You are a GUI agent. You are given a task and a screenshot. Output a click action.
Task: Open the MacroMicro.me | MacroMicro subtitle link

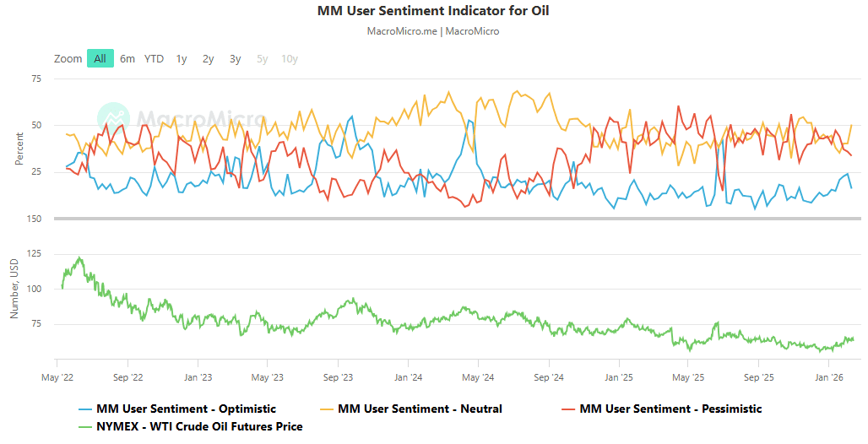tap(433, 31)
